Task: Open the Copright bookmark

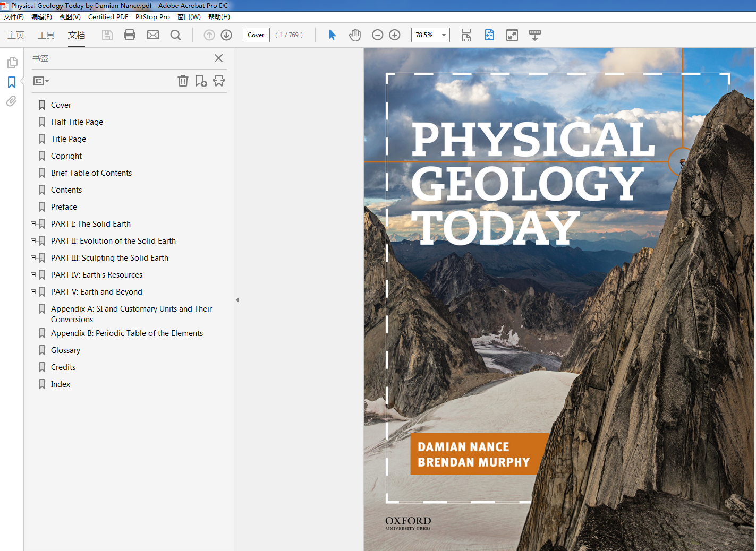Action: click(x=66, y=156)
